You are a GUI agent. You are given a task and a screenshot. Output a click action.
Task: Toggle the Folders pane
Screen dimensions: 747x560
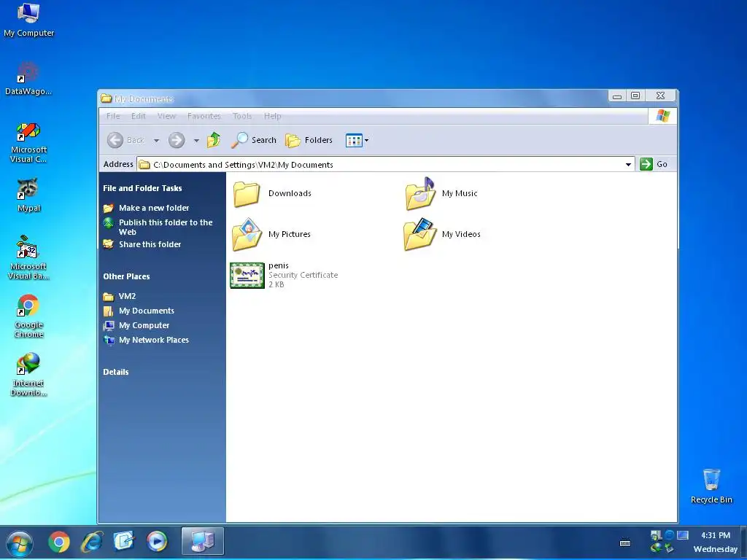pos(309,140)
